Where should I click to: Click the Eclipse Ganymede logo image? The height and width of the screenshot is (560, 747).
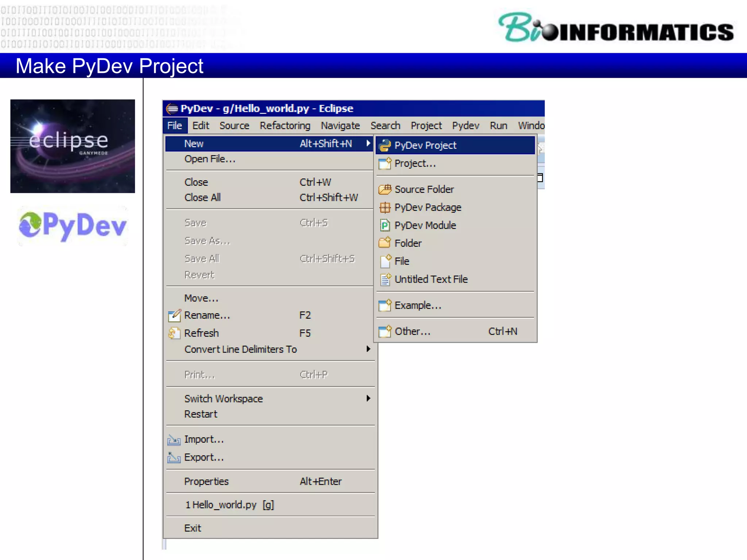pos(73,146)
